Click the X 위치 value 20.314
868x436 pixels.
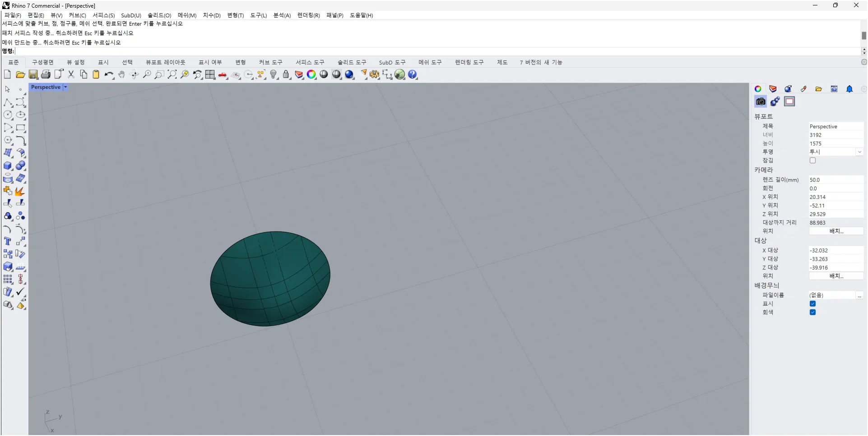tap(836, 197)
